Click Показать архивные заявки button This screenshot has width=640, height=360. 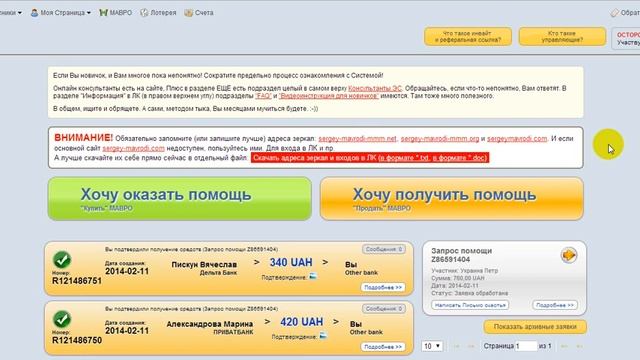535,327
